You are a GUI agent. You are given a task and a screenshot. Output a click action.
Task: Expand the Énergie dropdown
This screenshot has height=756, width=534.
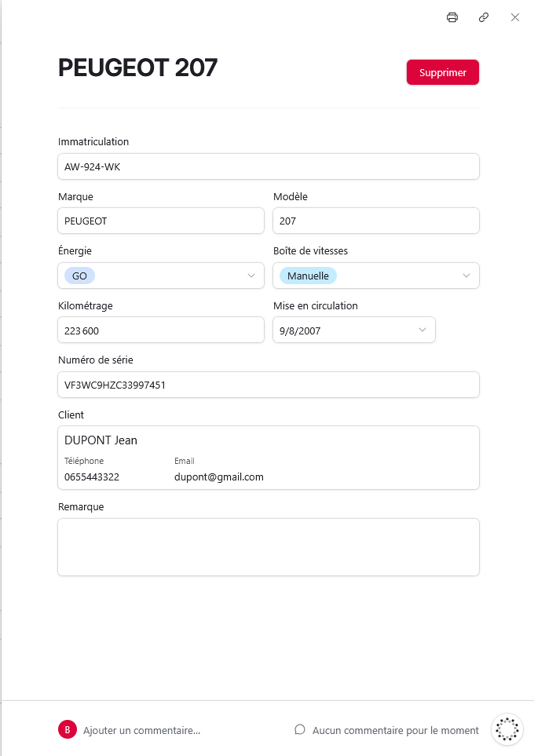251,276
